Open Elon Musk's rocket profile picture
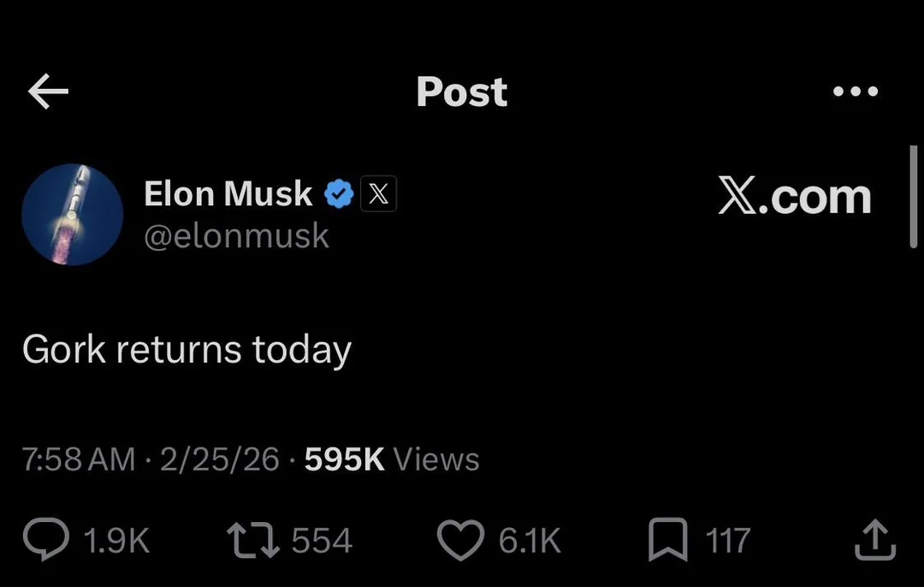This screenshot has height=587, width=924. click(72, 214)
